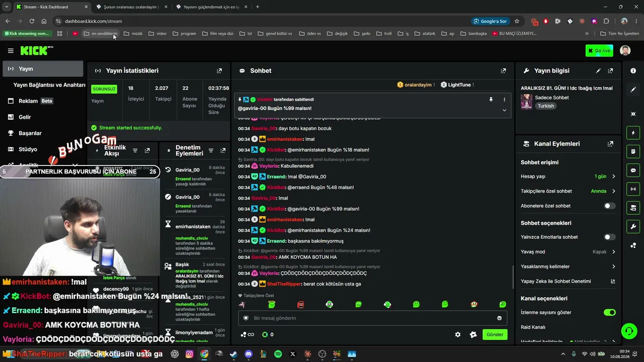The image size is (644, 362).
Task: Pop out the Etkinlik Akışı panel
Action: coord(147,150)
